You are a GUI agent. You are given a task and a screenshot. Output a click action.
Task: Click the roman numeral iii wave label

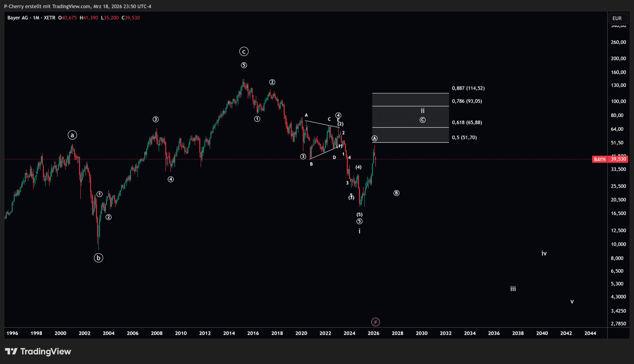click(513, 289)
